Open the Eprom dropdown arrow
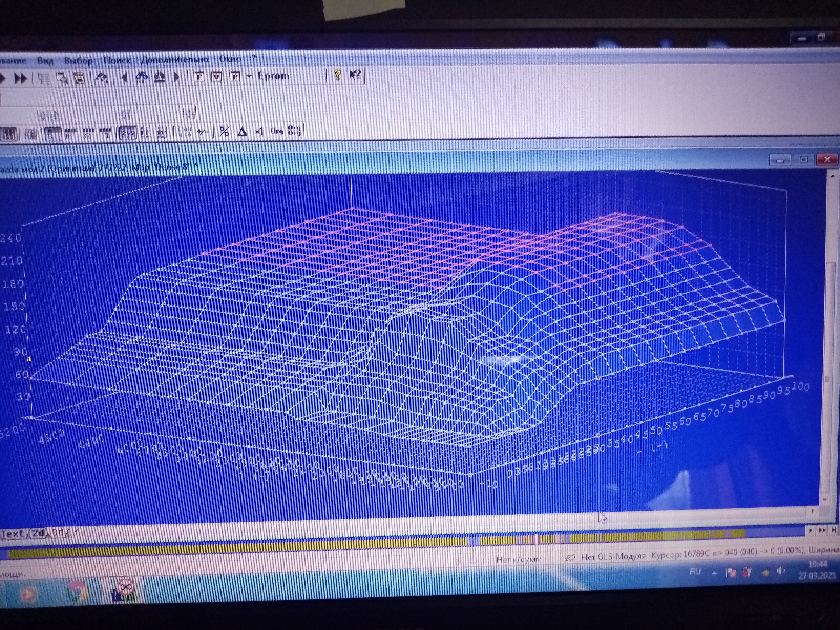Screen dimensions: 840x630 (x=249, y=76)
